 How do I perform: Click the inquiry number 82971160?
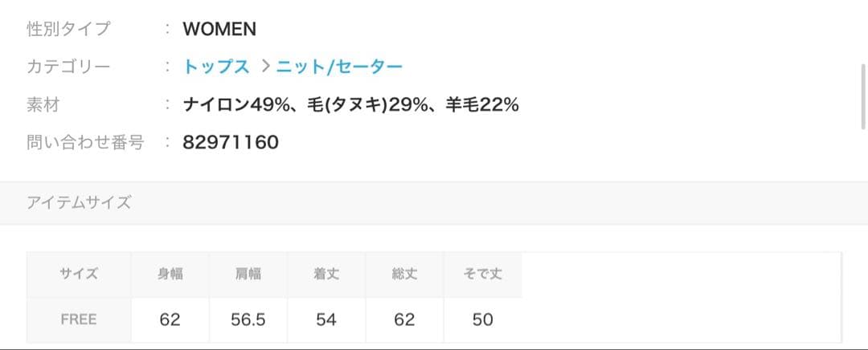pos(231,143)
